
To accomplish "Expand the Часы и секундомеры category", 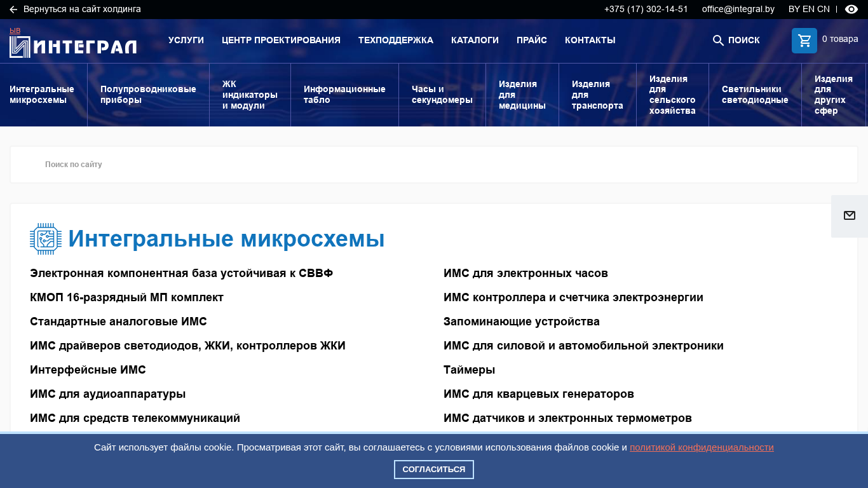I will [442, 95].
